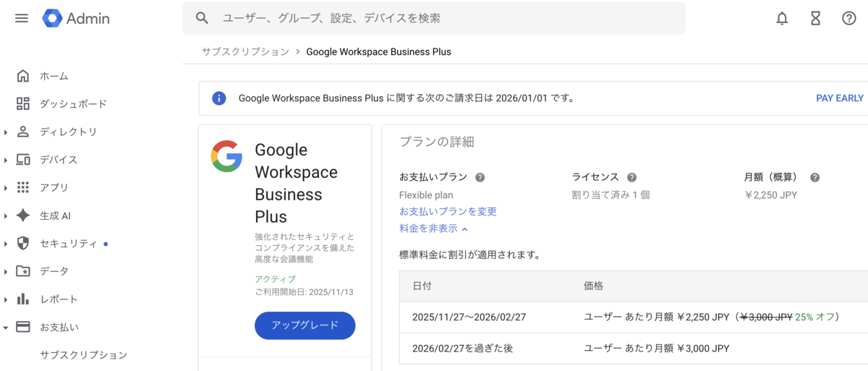
Task: Click the Google Admin logo
Action: 76,18
